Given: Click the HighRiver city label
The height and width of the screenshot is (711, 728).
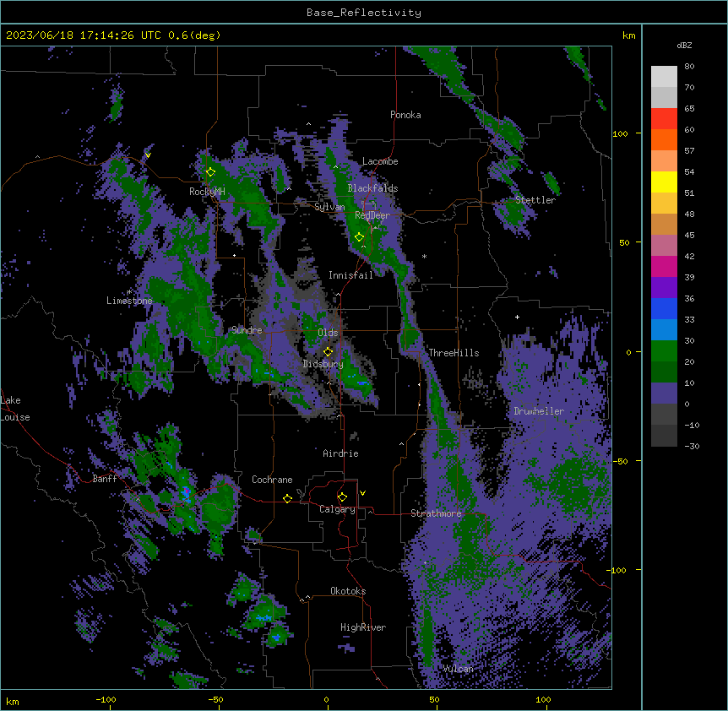Looking at the screenshot, I should (x=363, y=627).
